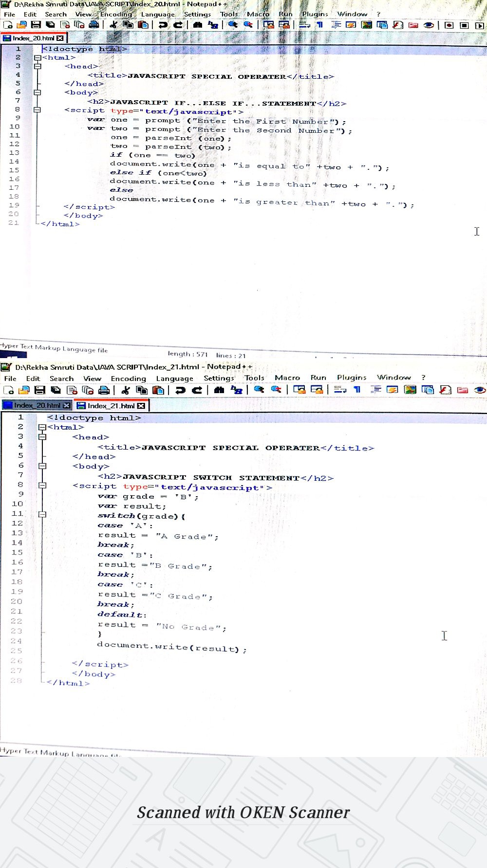Toggle the eye monitoring icon in the upper toolbar
Image resolution: width=487 pixels, height=868 pixels.
tap(429, 25)
